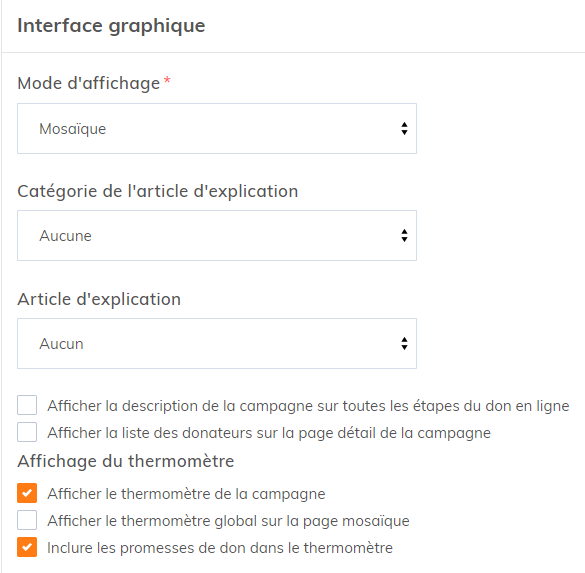Screen dimensions: 585x573
Task: Open the Catégorie de l'article d'explication dropdown
Action: point(217,235)
